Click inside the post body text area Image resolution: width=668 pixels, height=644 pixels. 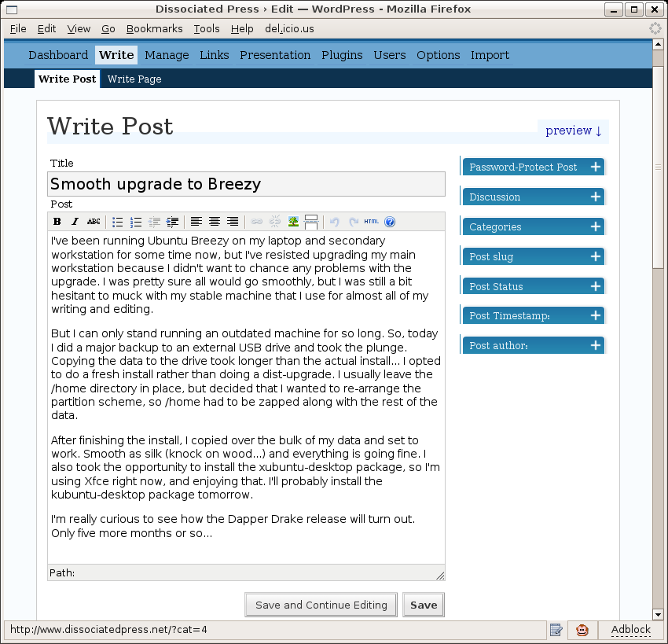246,397
